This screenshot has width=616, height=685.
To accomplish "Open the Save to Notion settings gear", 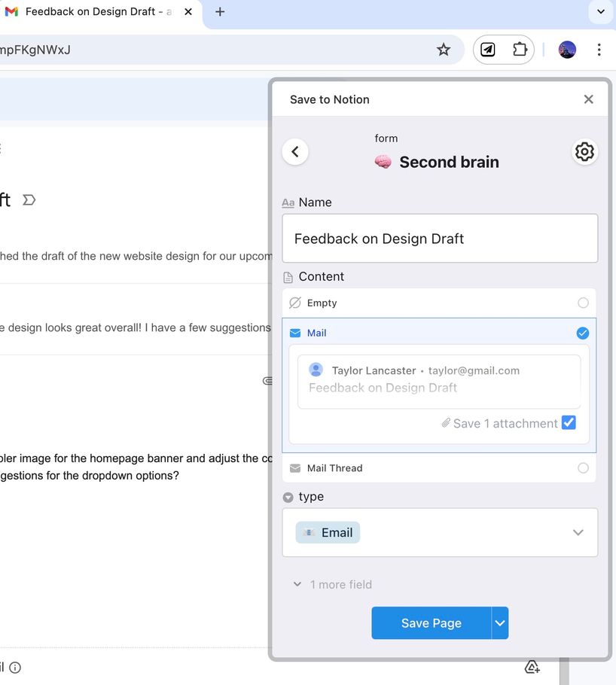I will (x=585, y=151).
